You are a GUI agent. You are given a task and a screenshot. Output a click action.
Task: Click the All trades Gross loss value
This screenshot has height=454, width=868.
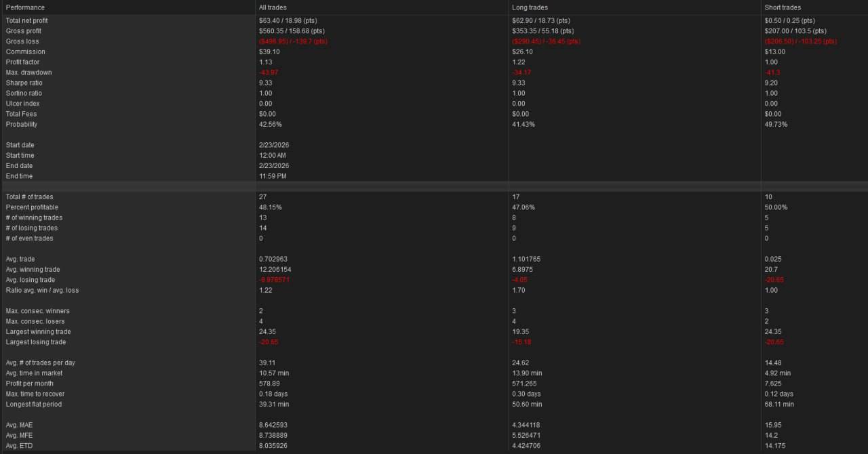pyautogui.click(x=293, y=41)
